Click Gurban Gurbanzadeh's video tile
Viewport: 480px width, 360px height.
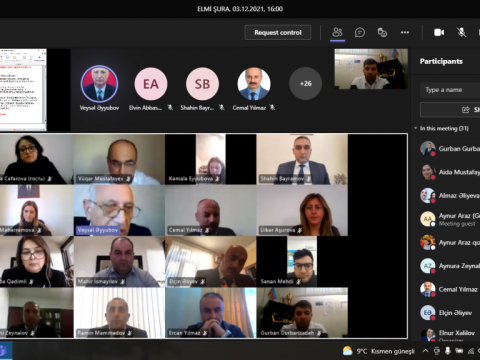pyautogui.click(x=302, y=313)
